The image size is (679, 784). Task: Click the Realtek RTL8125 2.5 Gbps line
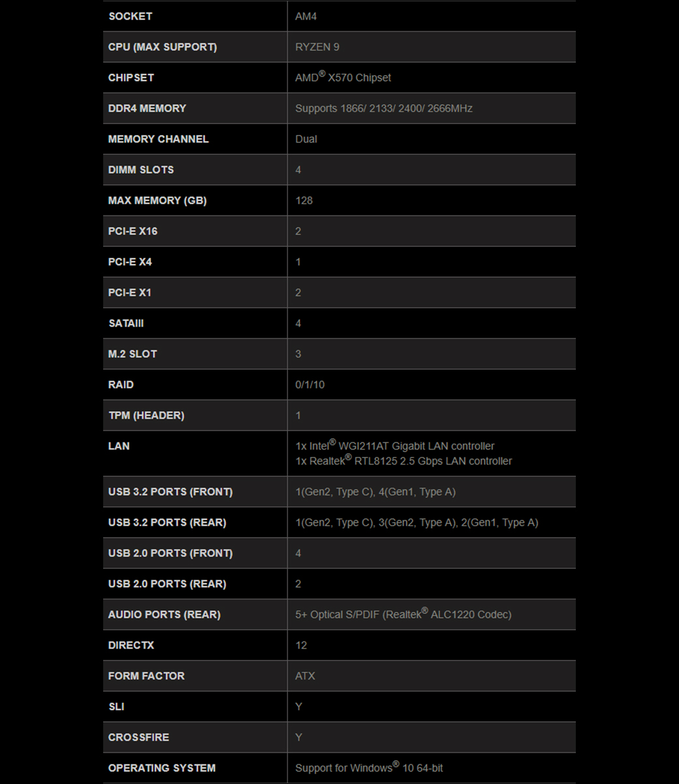403,461
